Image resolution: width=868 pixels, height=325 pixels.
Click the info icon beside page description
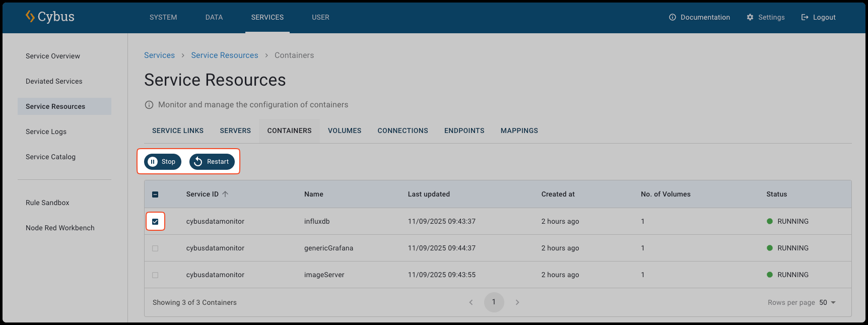[149, 105]
